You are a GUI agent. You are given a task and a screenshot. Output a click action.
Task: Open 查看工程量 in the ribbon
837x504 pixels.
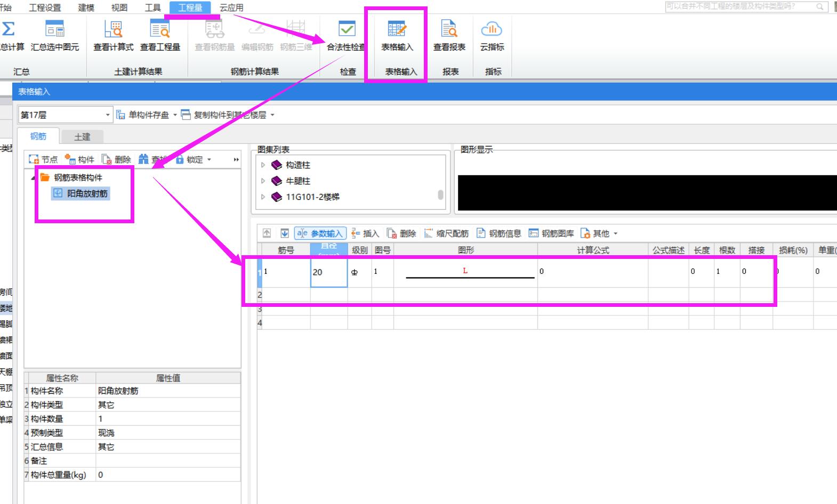[160, 35]
